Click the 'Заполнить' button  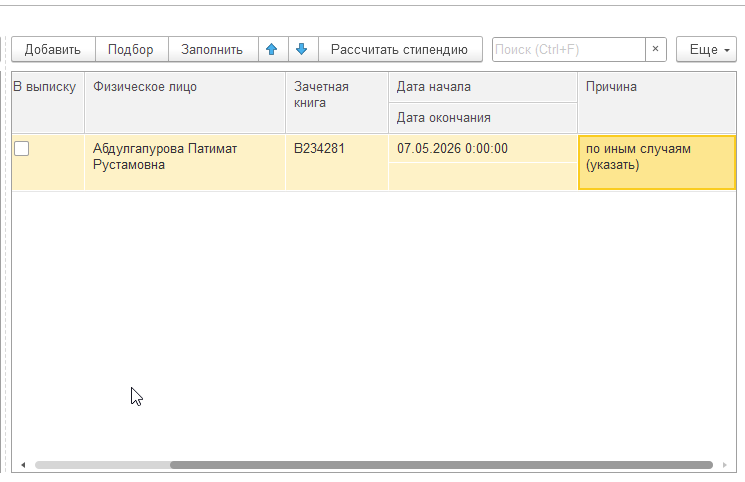(x=213, y=49)
